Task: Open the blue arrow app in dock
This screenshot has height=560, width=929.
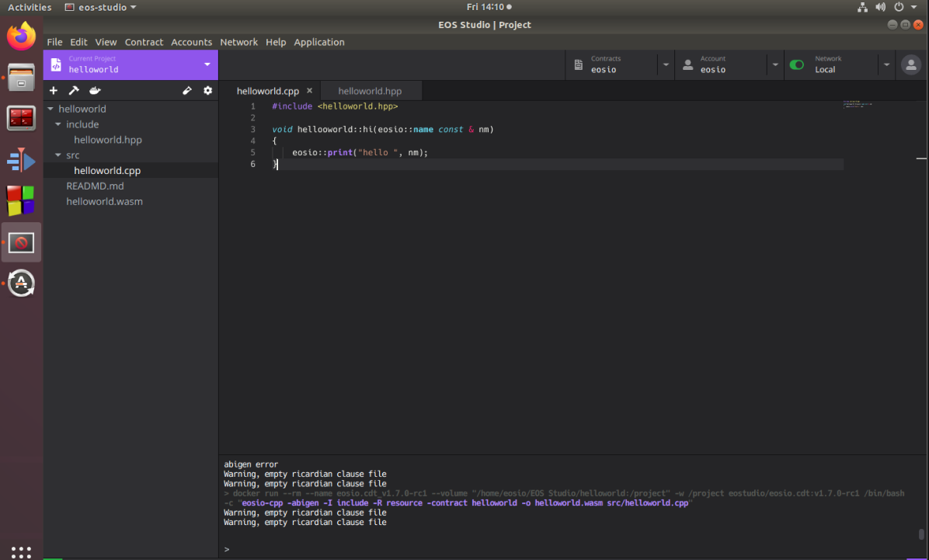Action: click(21, 160)
